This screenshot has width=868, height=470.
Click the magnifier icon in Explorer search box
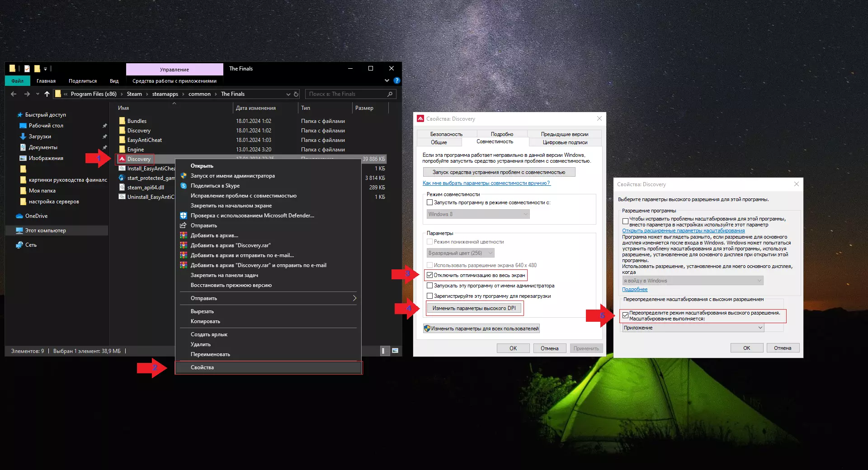[390, 94]
